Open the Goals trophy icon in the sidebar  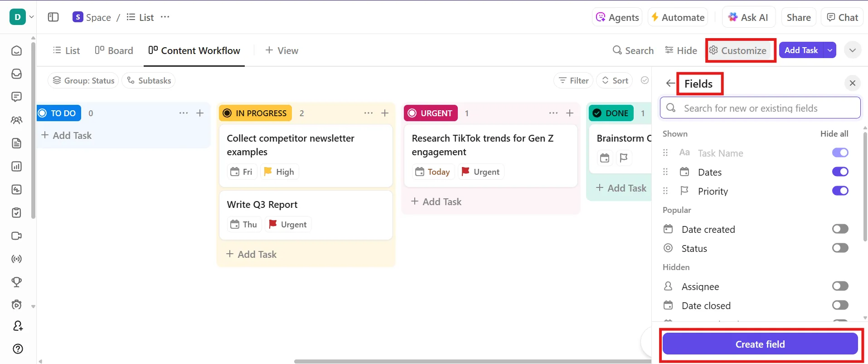tap(17, 282)
